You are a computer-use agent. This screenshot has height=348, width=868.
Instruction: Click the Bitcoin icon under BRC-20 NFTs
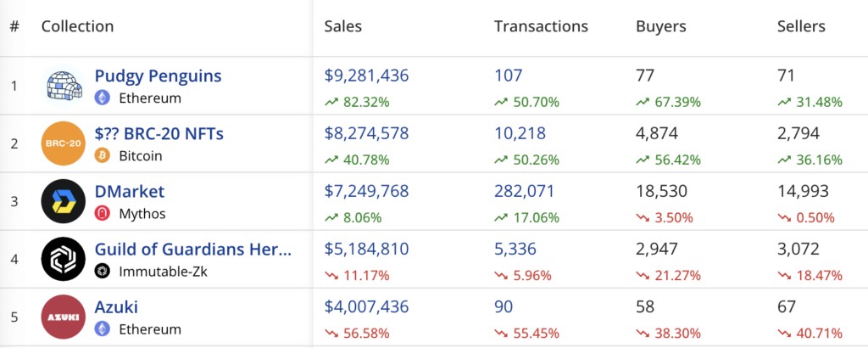[x=103, y=155]
